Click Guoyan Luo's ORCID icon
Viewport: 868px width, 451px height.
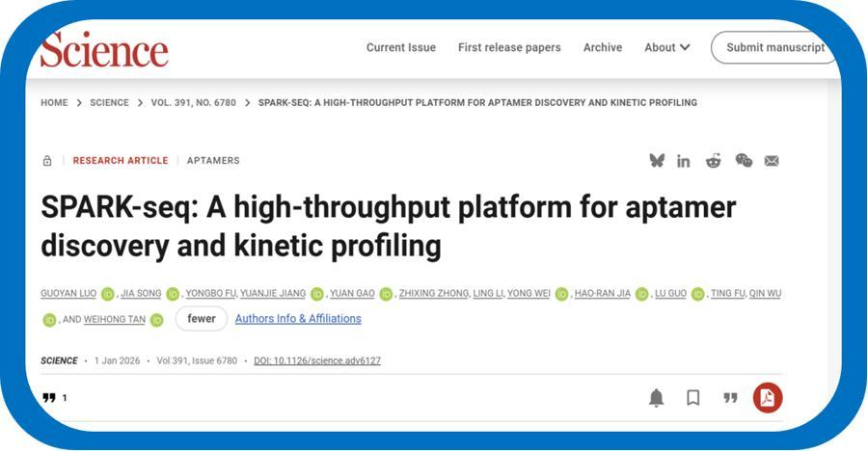(x=107, y=294)
